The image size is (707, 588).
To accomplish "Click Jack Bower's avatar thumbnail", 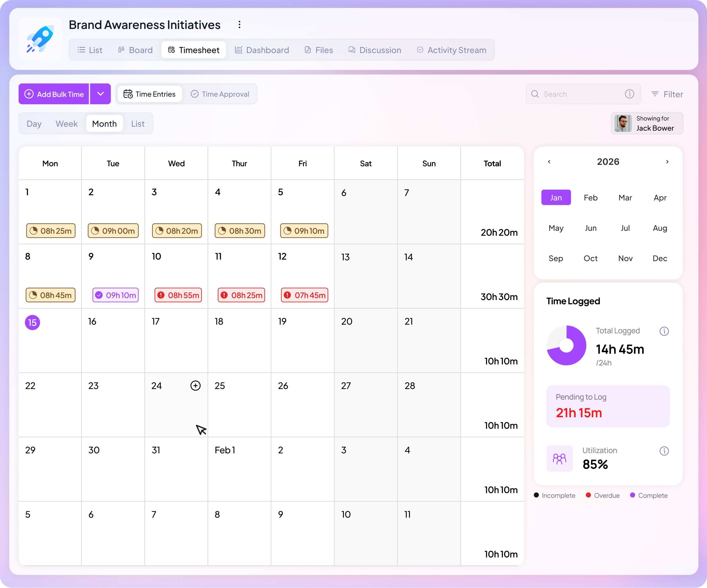I will pyautogui.click(x=623, y=124).
